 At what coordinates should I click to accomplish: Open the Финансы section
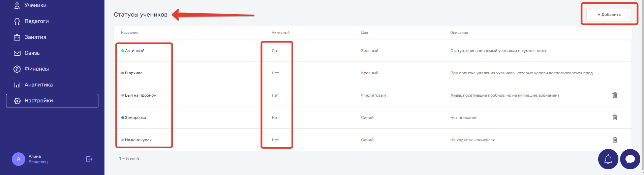[x=36, y=69]
